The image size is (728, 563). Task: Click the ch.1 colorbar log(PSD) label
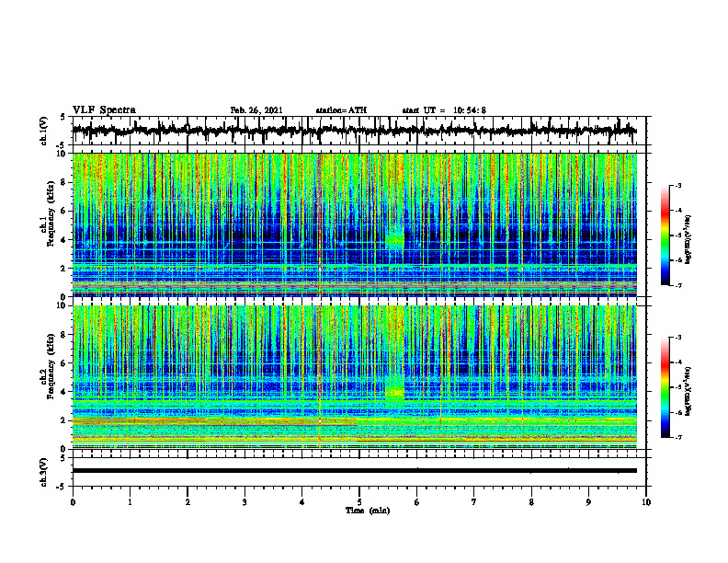[688, 240]
